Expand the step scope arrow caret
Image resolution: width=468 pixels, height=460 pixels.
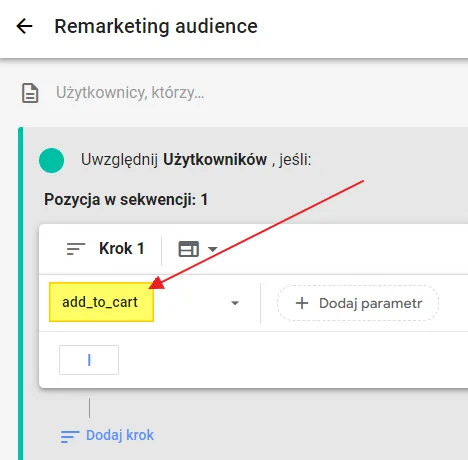(x=213, y=249)
